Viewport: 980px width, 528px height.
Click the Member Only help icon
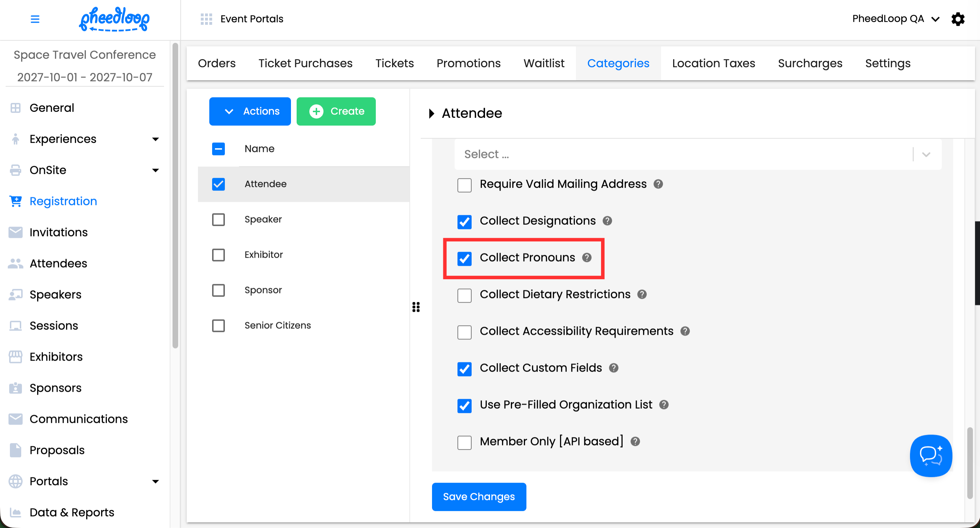(635, 442)
